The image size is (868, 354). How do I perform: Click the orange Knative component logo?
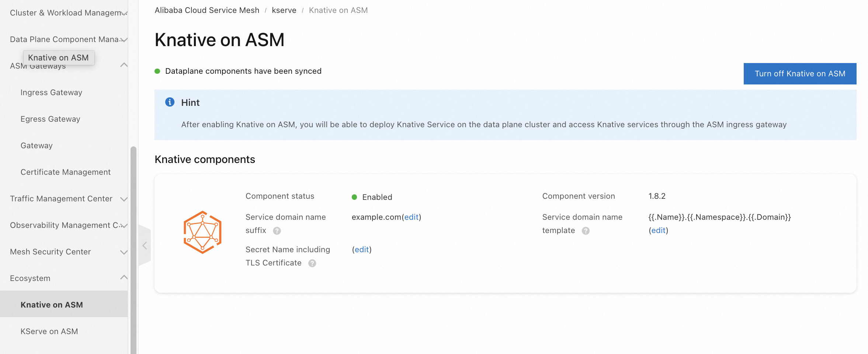point(202,232)
